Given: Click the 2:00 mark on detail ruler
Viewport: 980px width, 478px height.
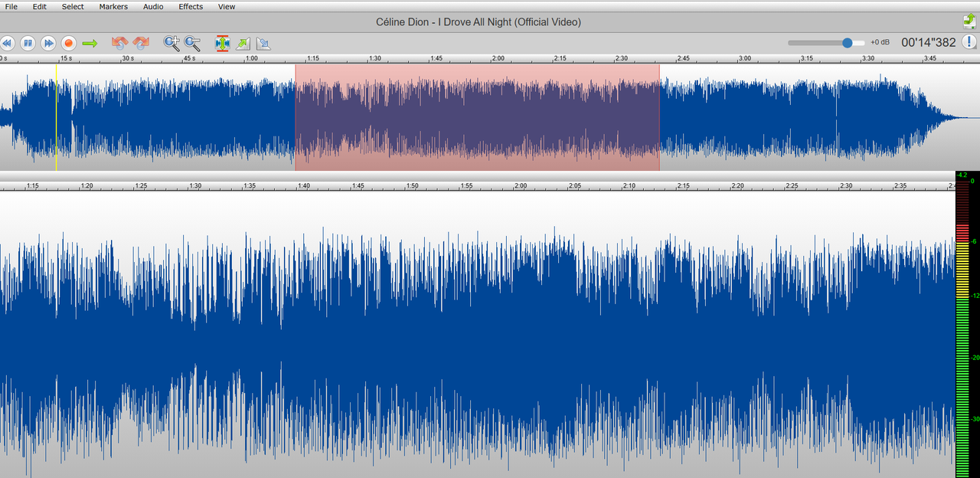Looking at the screenshot, I should (x=521, y=185).
